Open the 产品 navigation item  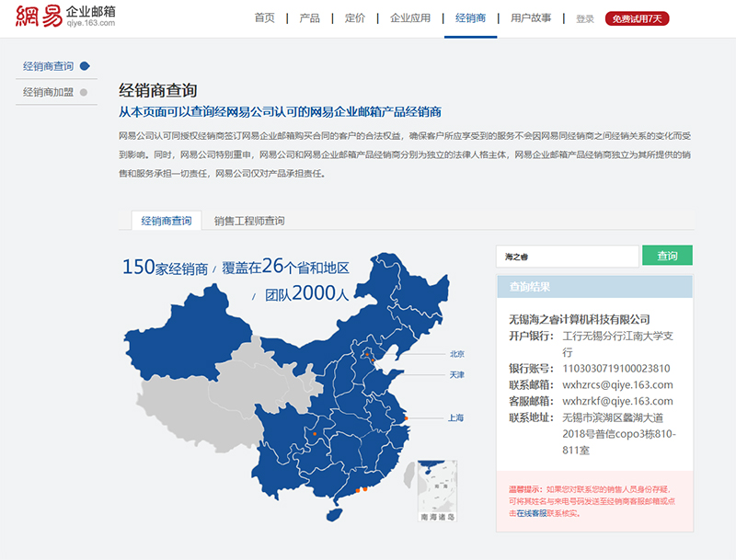[310, 17]
